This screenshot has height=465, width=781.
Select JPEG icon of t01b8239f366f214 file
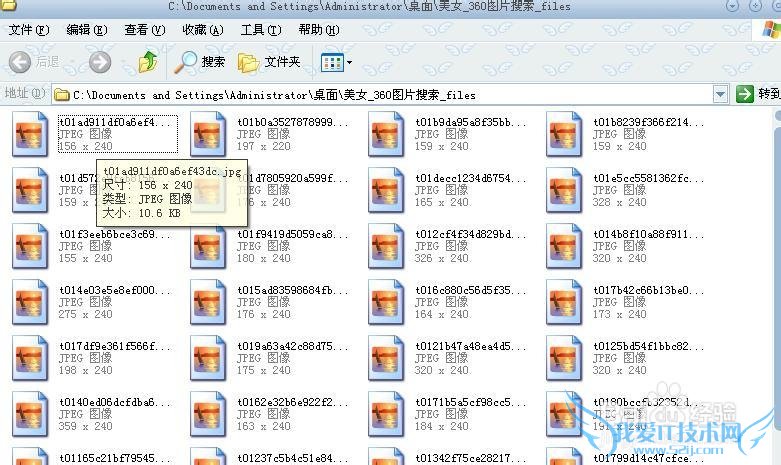pos(564,134)
